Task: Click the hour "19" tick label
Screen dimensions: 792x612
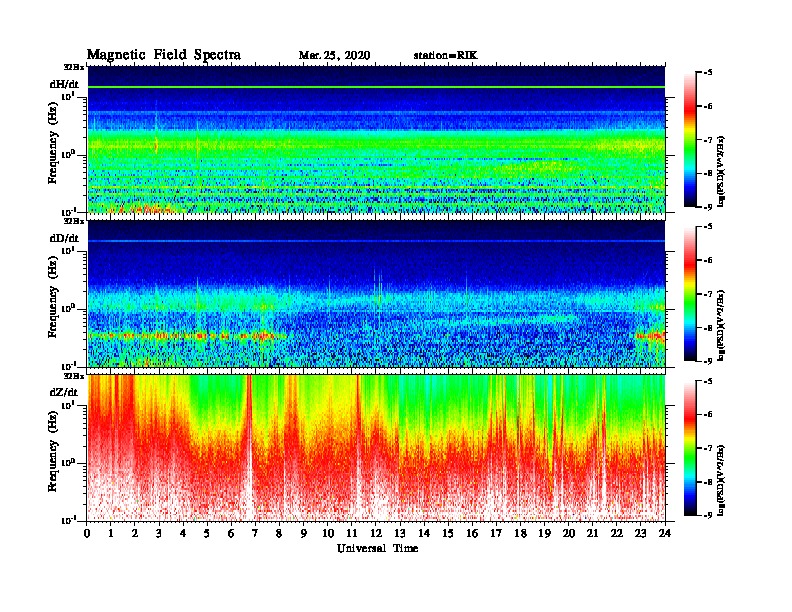Action: 544,533
